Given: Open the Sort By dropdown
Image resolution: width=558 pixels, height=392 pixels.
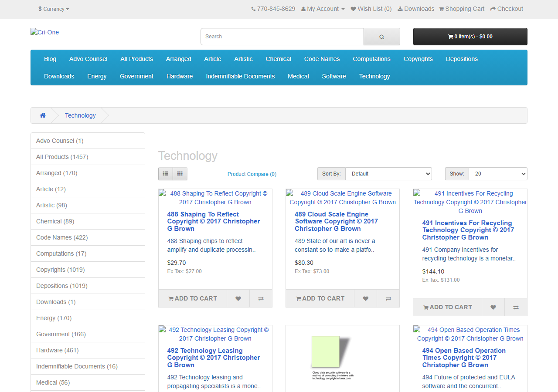Looking at the screenshot, I should [x=388, y=174].
